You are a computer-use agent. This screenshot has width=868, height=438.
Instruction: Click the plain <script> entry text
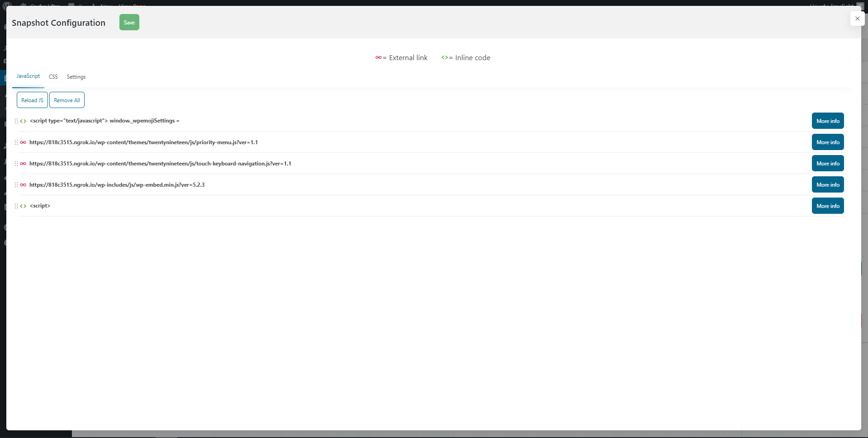[40, 206]
